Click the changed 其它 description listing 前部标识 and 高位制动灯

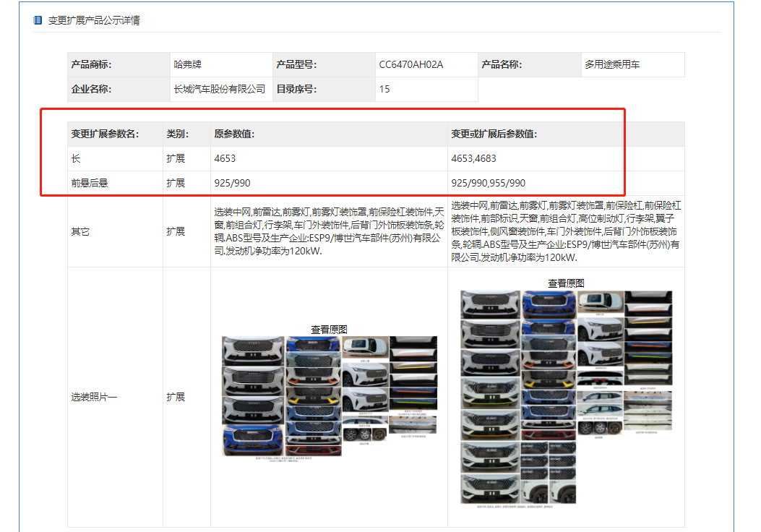coord(566,231)
